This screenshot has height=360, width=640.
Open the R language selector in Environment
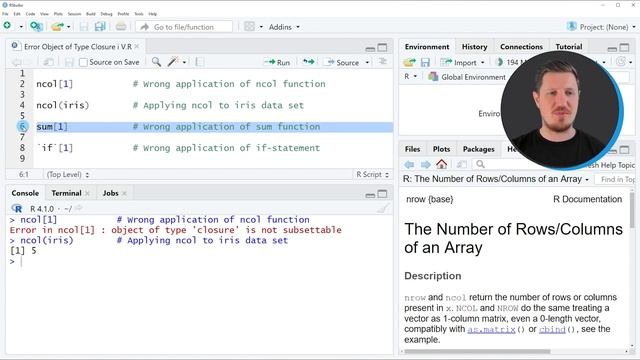click(x=411, y=76)
